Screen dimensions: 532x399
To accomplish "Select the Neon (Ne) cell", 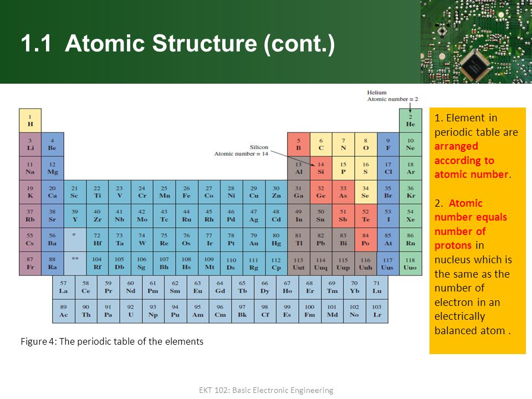I will (x=411, y=144).
